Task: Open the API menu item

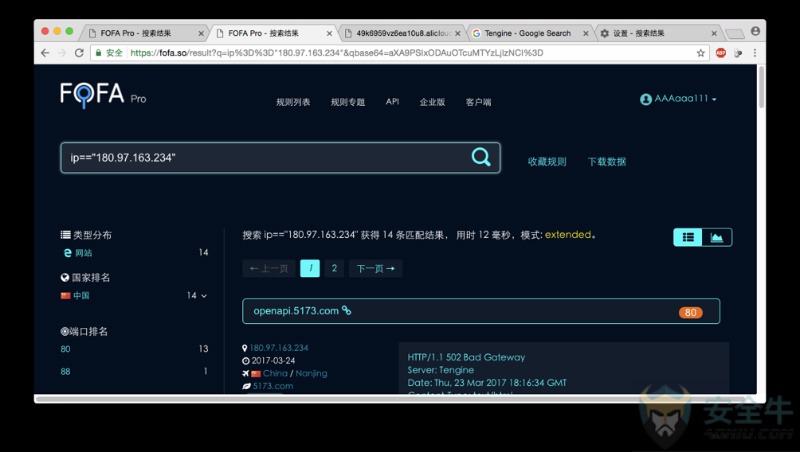Action: click(392, 102)
